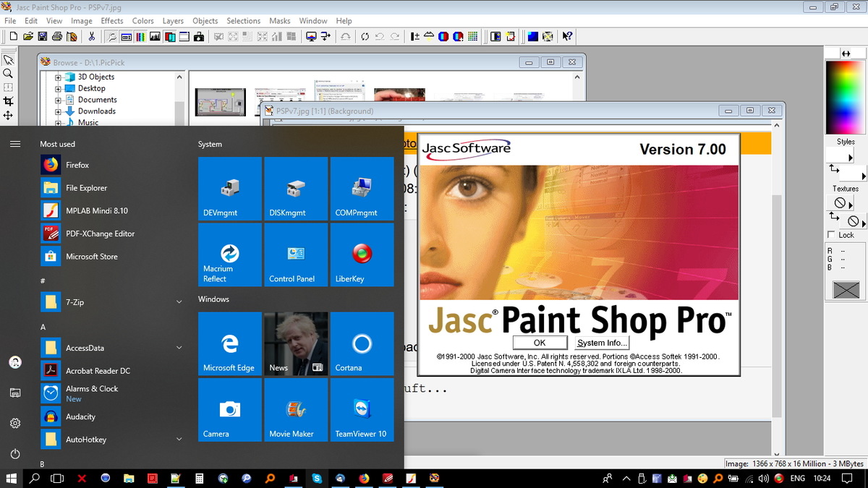Click the histogram toolbar icon
Image resolution: width=868 pixels, height=488 pixels.
point(154,36)
